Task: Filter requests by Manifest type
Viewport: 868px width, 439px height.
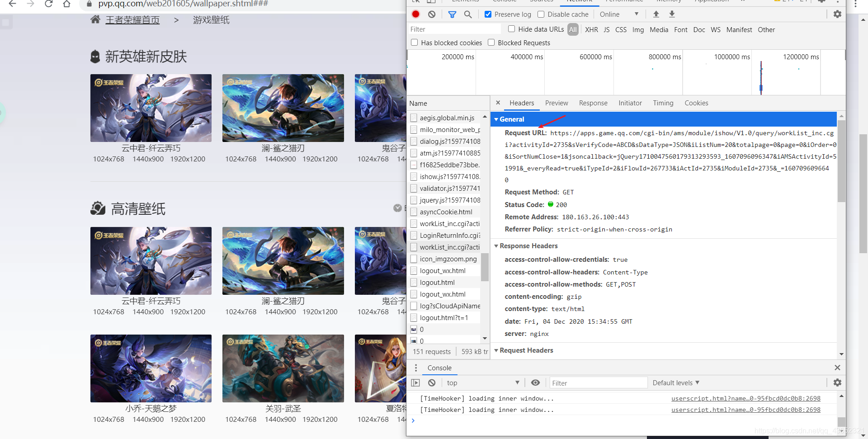Action: pyautogui.click(x=739, y=29)
